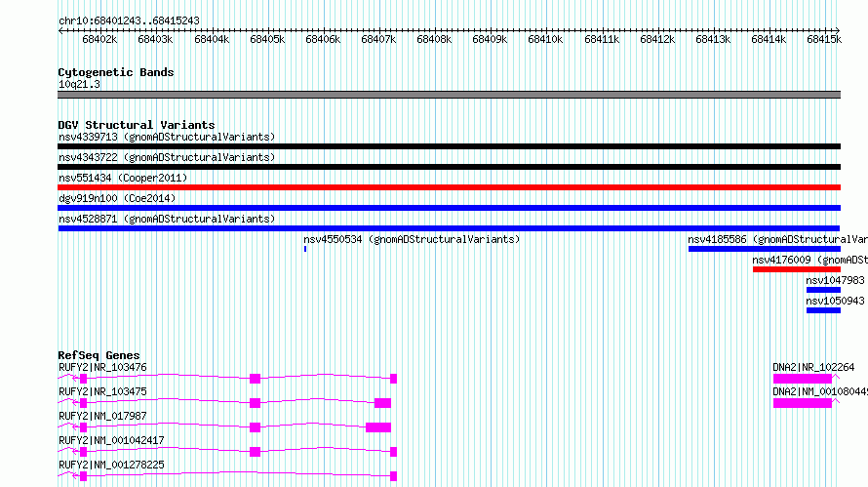Click middle exon of RUFY2|NR_103476

pos(255,379)
